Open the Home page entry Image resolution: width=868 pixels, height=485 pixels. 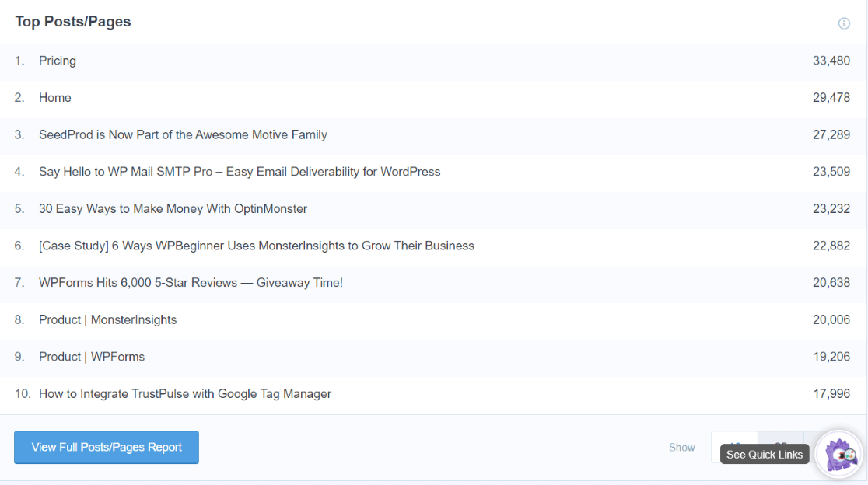(55, 98)
